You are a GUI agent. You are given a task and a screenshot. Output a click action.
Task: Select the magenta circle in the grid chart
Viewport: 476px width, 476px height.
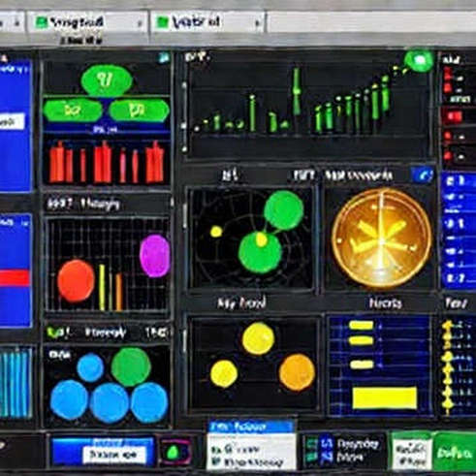[155, 256]
